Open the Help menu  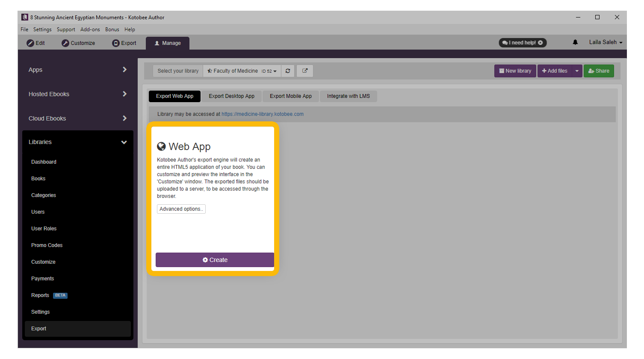point(130,29)
